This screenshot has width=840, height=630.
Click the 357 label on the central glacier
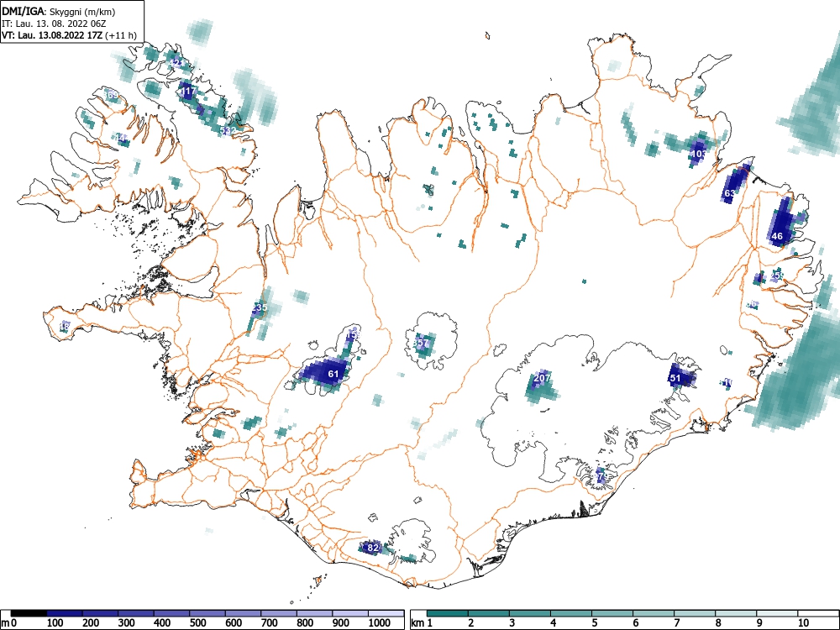[422, 343]
